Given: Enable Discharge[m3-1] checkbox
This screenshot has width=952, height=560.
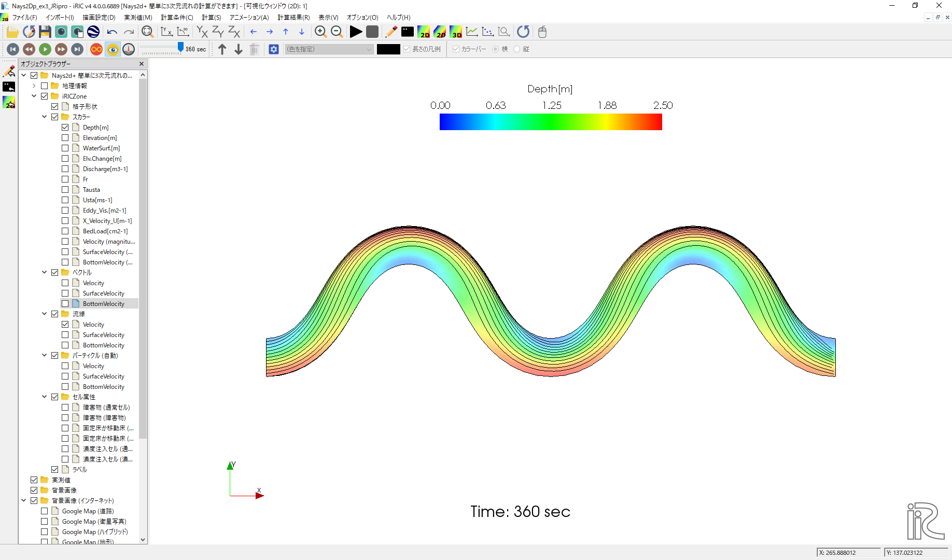Looking at the screenshot, I should pos(65,169).
